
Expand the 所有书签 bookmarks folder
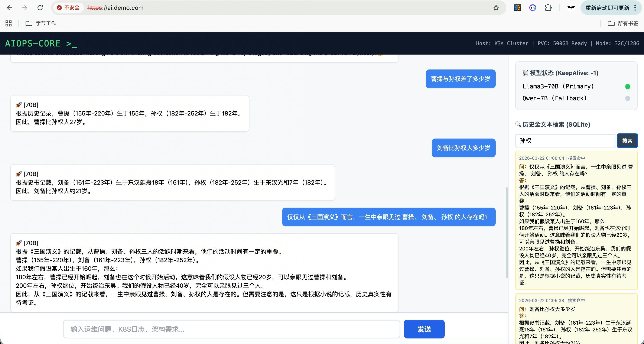click(x=623, y=23)
